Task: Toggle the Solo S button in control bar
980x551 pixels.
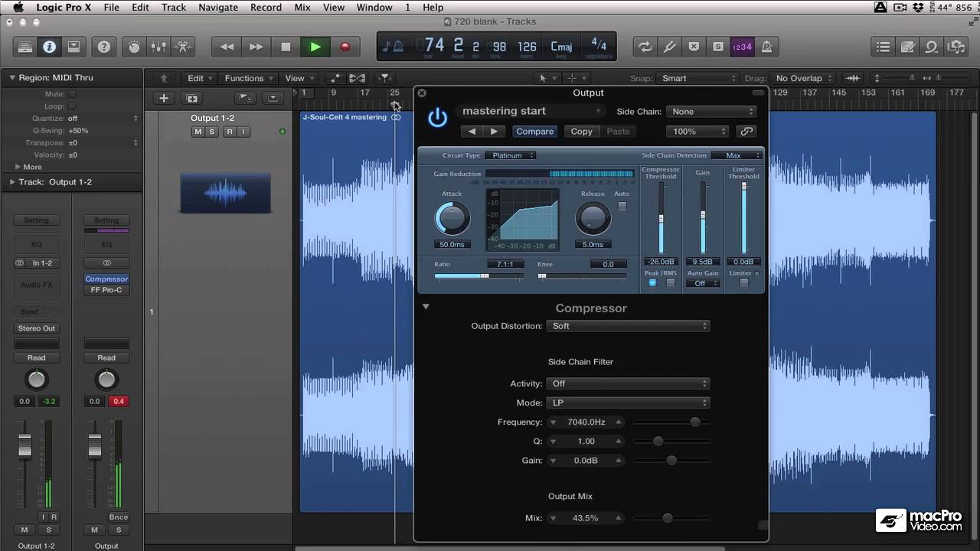Action: coord(717,47)
